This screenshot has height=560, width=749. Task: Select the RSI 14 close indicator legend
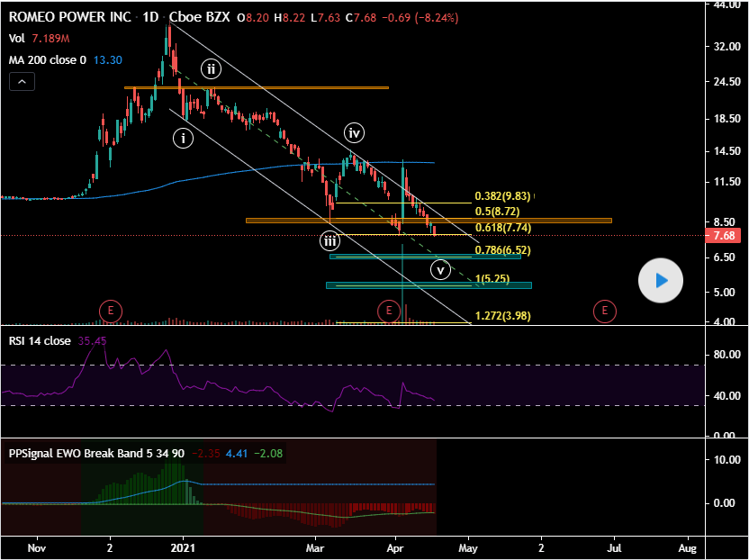point(39,341)
